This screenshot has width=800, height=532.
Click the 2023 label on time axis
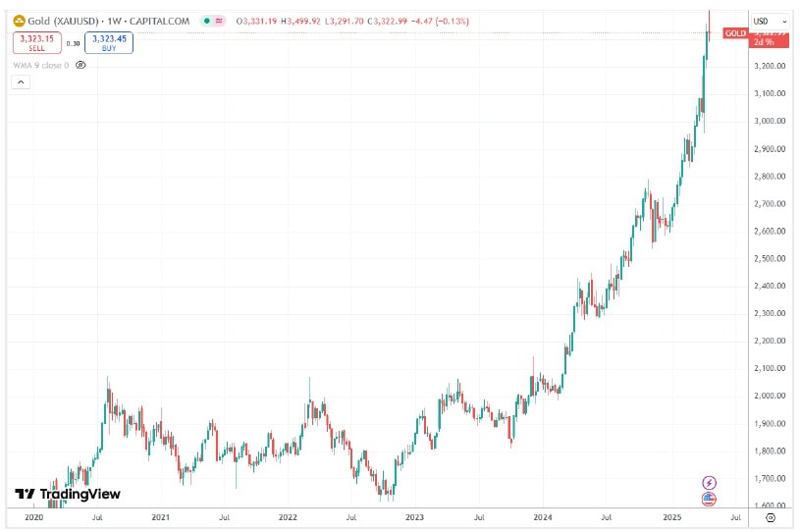pos(414,516)
